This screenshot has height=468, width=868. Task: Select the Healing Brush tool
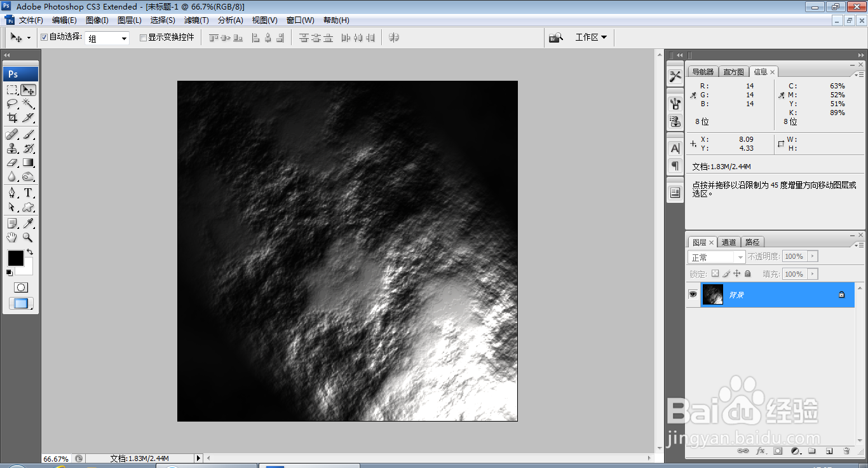(12, 134)
